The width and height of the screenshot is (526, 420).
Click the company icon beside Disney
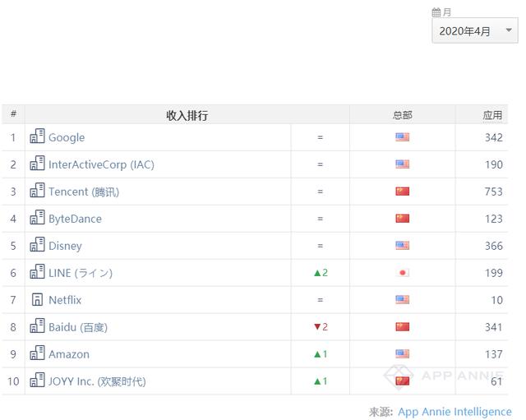(37, 245)
